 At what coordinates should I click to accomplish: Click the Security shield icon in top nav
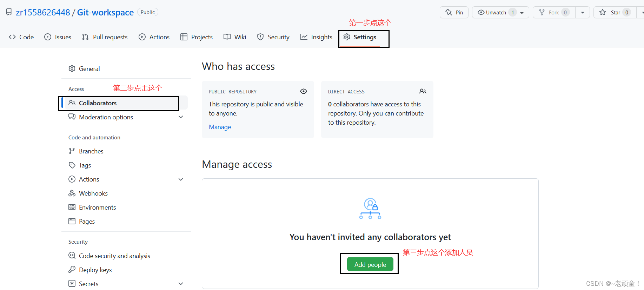pyautogui.click(x=260, y=37)
